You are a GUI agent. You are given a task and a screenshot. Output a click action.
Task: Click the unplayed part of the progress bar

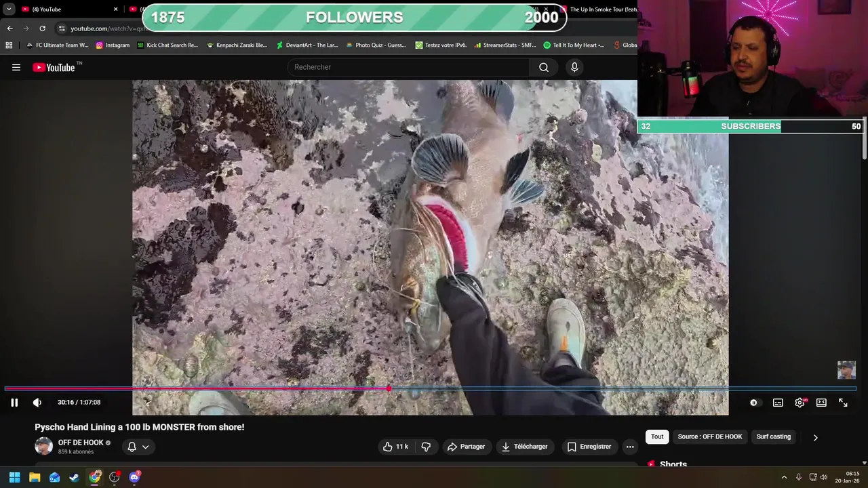pyautogui.click(x=624, y=388)
